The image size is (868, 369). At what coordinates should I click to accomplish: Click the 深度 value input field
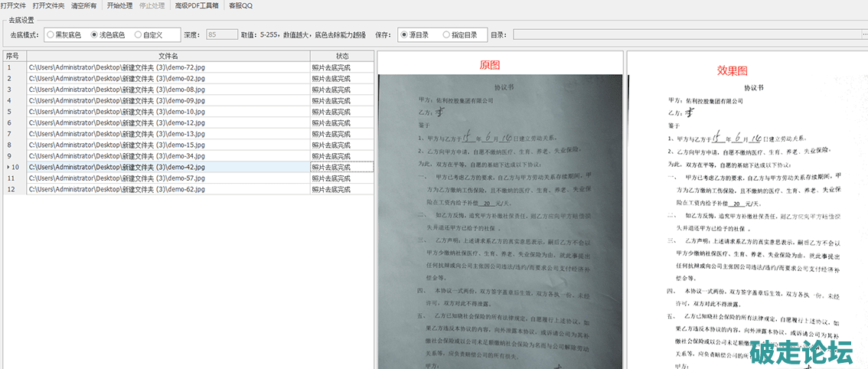pos(221,34)
